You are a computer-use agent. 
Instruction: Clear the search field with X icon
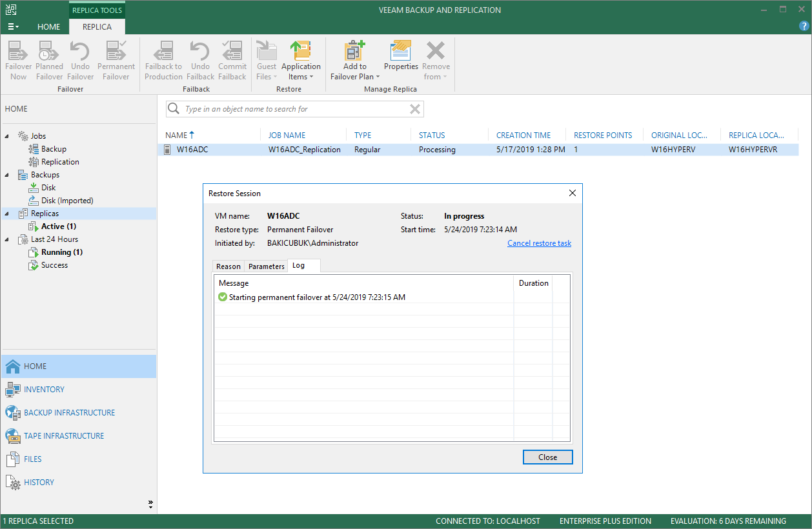415,109
